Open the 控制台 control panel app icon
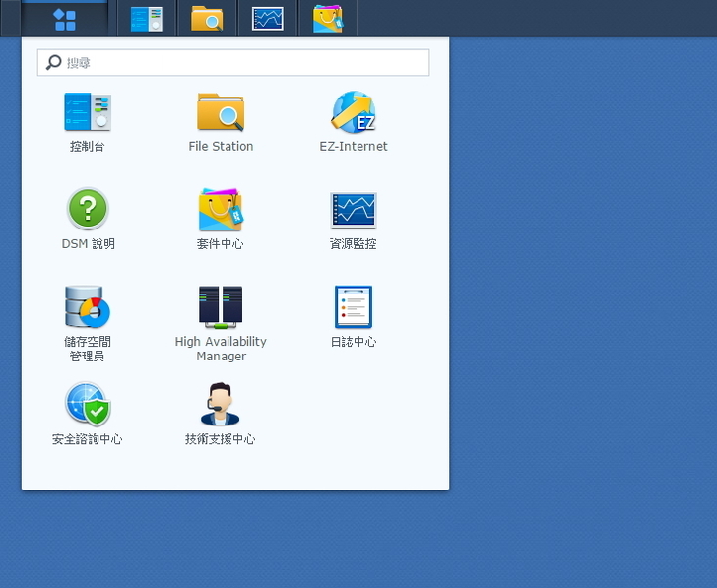Viewport: 717px width, 588px height. 88,112
